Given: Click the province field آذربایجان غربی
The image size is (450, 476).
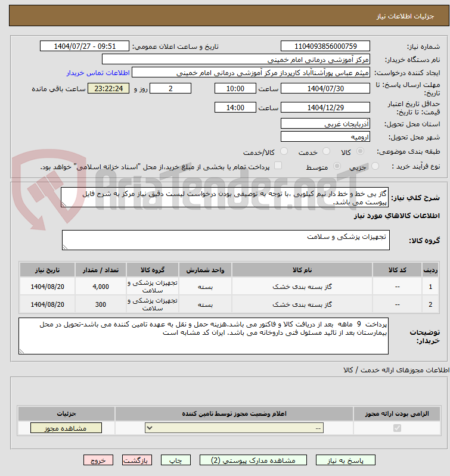Looking at the screenshot, I should pos(325,123).
